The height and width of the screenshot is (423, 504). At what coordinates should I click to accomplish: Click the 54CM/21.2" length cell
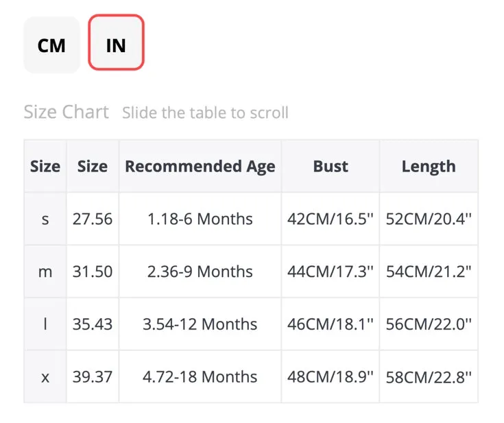[429, 271]
